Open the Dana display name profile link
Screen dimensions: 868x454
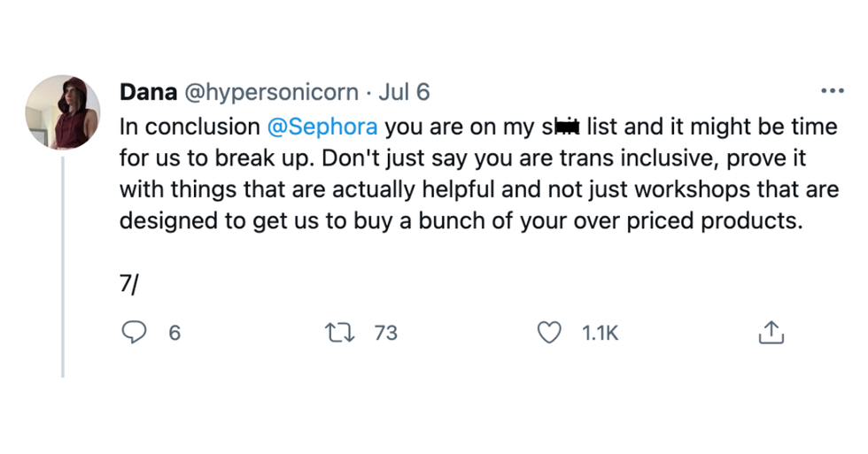tap(148, 92)
